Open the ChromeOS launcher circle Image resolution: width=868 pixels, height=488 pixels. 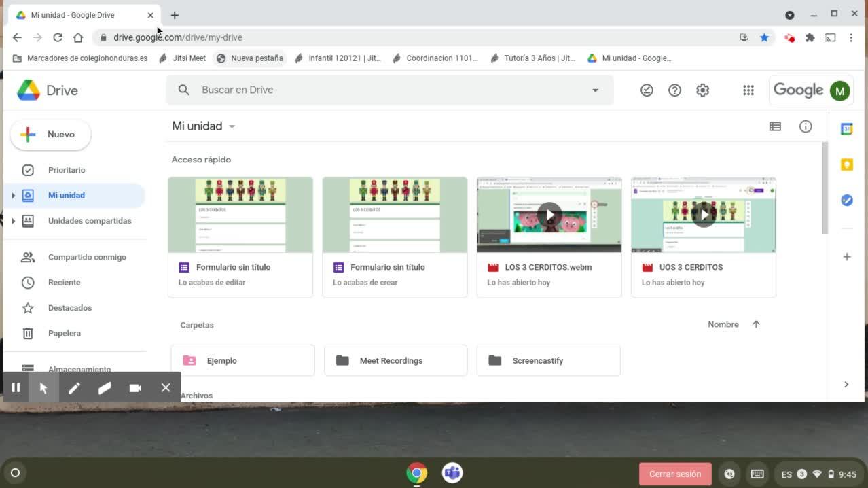coord(16,473)
